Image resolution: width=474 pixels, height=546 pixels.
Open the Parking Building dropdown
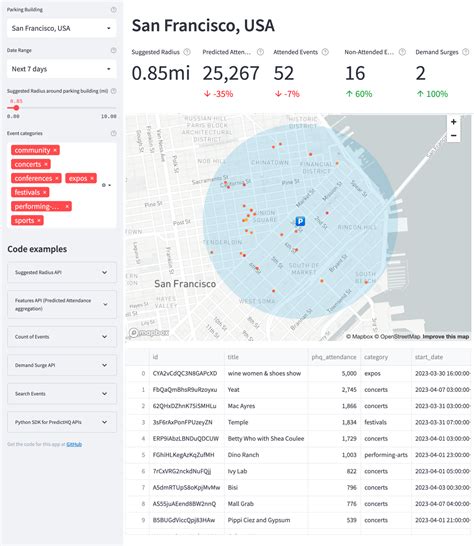click(x=62, y=28)
